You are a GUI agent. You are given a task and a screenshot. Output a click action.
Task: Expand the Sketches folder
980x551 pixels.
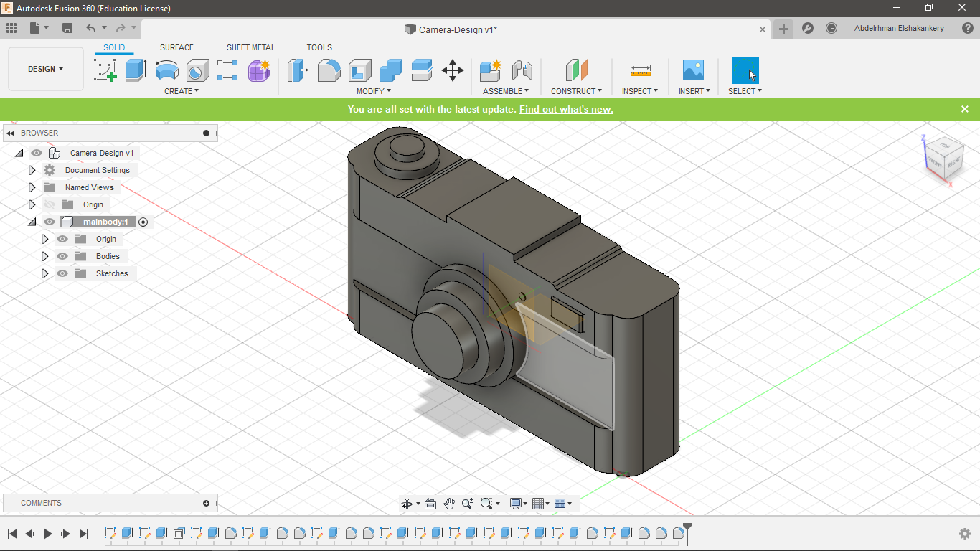[44, 273]
